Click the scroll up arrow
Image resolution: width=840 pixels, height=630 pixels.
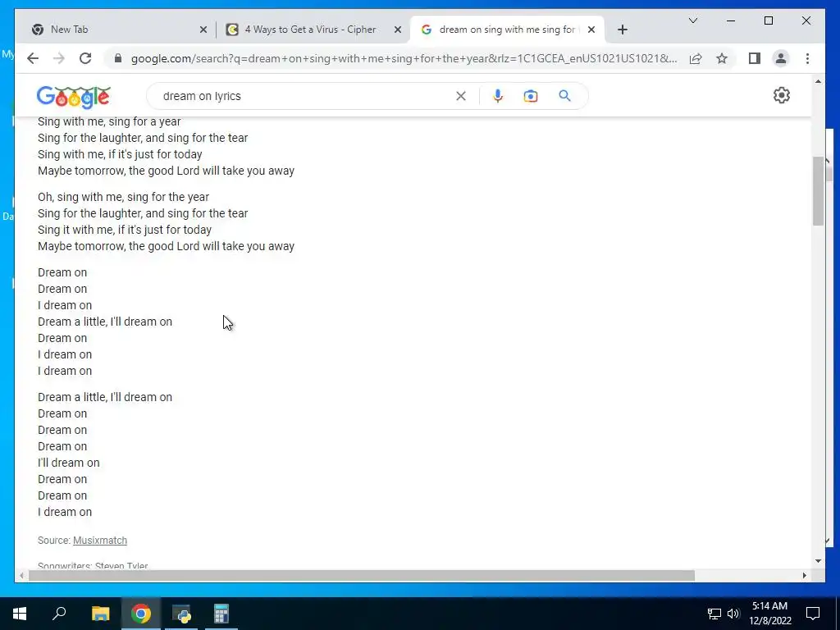pyautogui.click(x=818, y=81)
